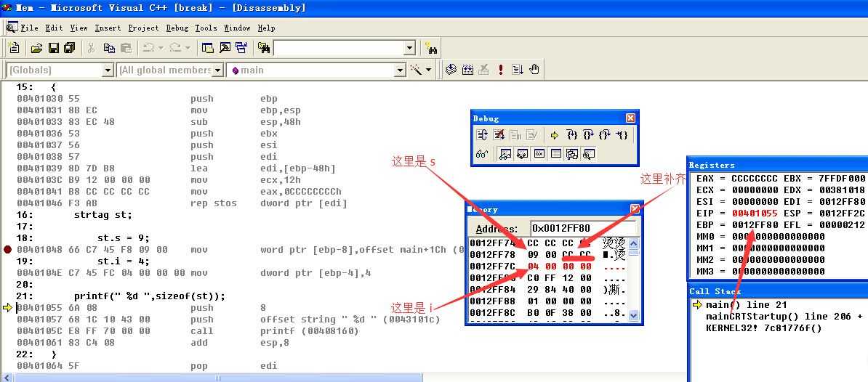This screenshot has width=868, height=382.
Task: Click the Copy icon in toolbar
Action: 109,48
